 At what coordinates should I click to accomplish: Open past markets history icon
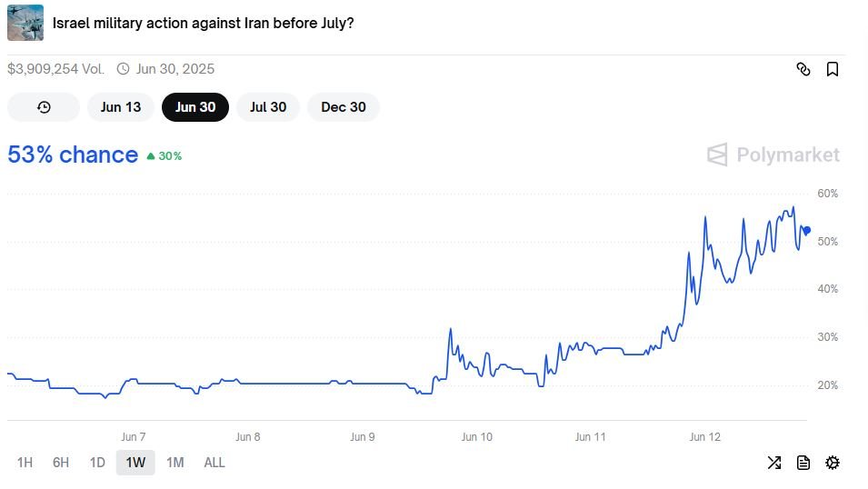point(44,107)
